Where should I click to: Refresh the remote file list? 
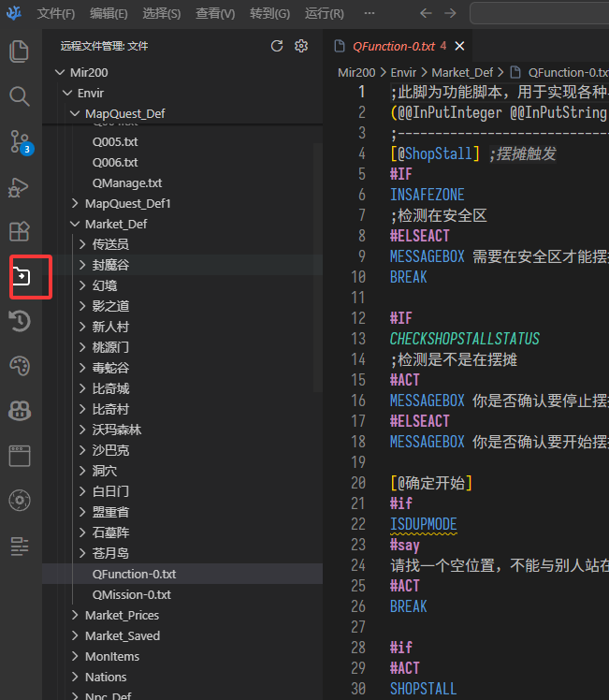tap(276, 46)
